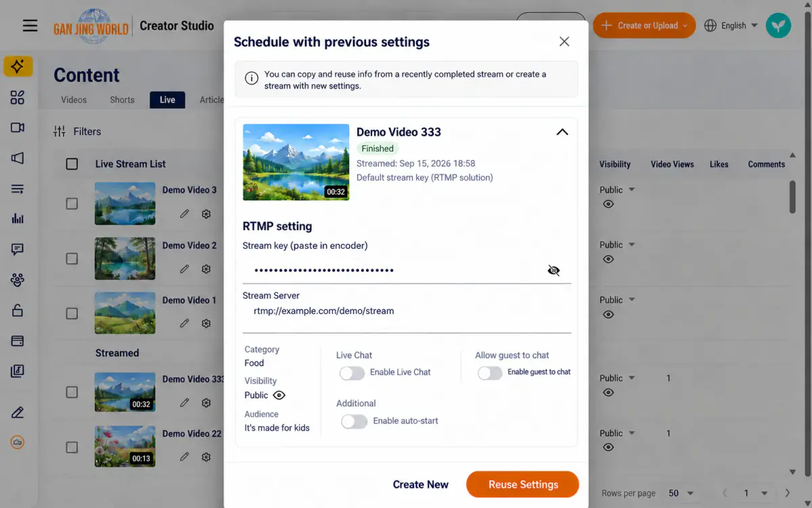Open the video camera sidebar icon
Viewport: 812px width, 508px height.
18,128
